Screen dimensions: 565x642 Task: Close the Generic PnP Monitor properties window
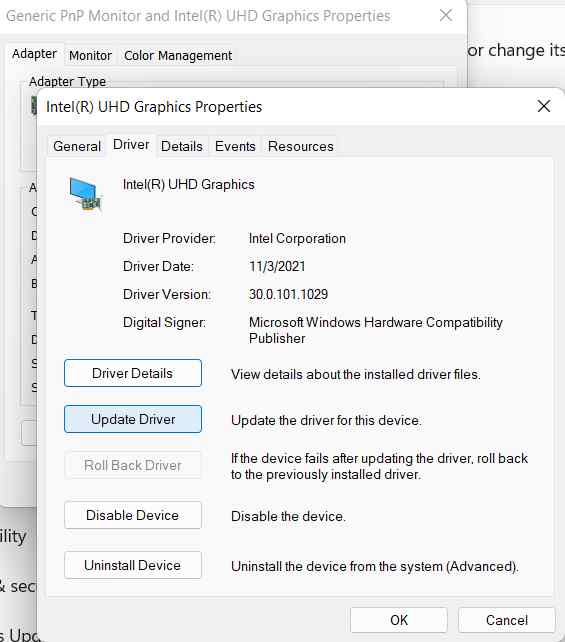tap(445, 16)
